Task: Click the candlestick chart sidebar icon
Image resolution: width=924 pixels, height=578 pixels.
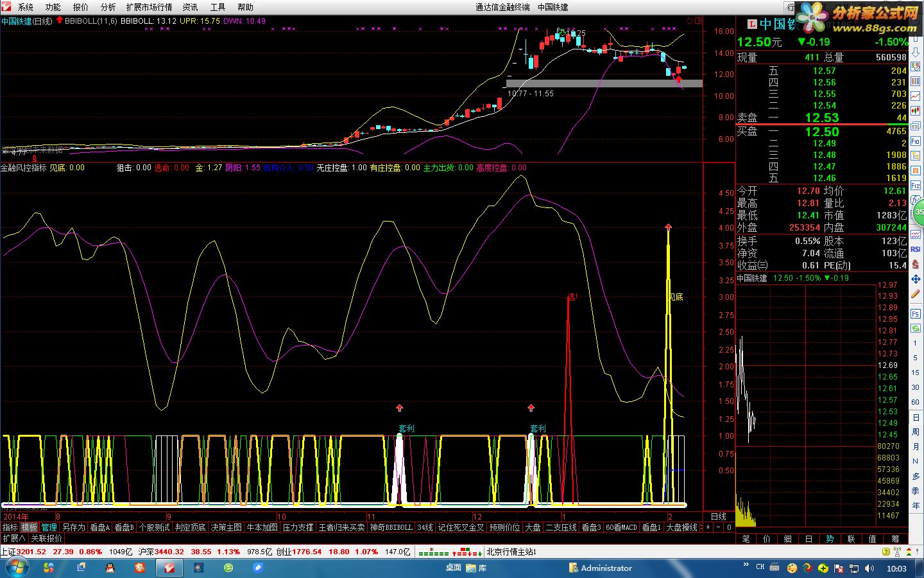Action: 916,110
